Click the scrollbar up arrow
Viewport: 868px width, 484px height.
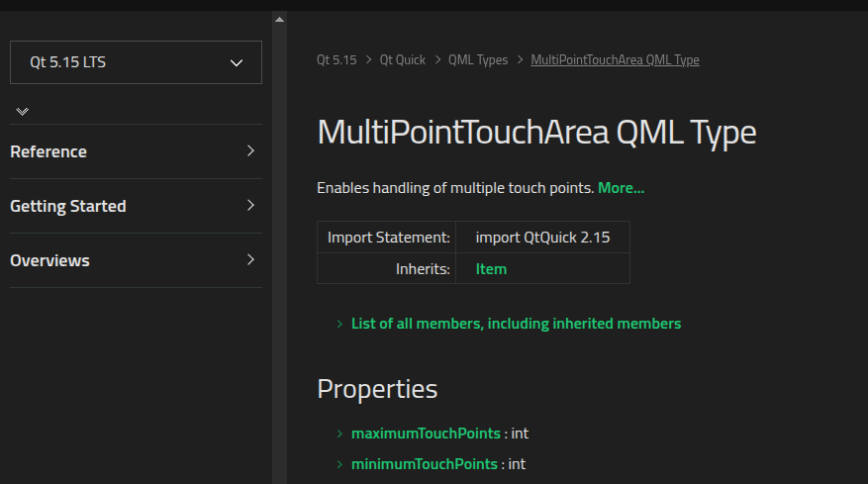click(279, 20)
